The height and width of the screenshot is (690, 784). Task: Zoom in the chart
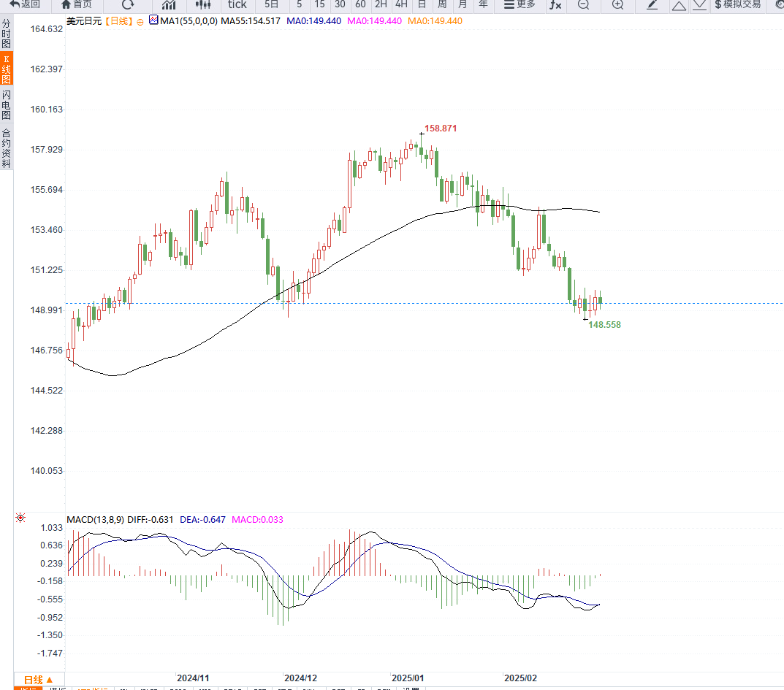coord(618,4)
